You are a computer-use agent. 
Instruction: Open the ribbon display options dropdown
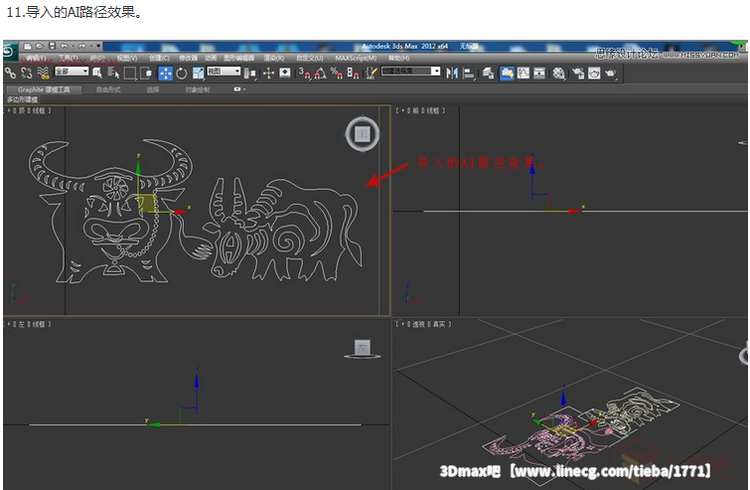click(239, 89)
